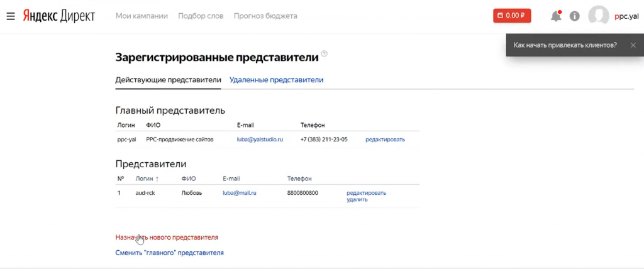
Task: Select Действующие представители tab
Action: 168,80
